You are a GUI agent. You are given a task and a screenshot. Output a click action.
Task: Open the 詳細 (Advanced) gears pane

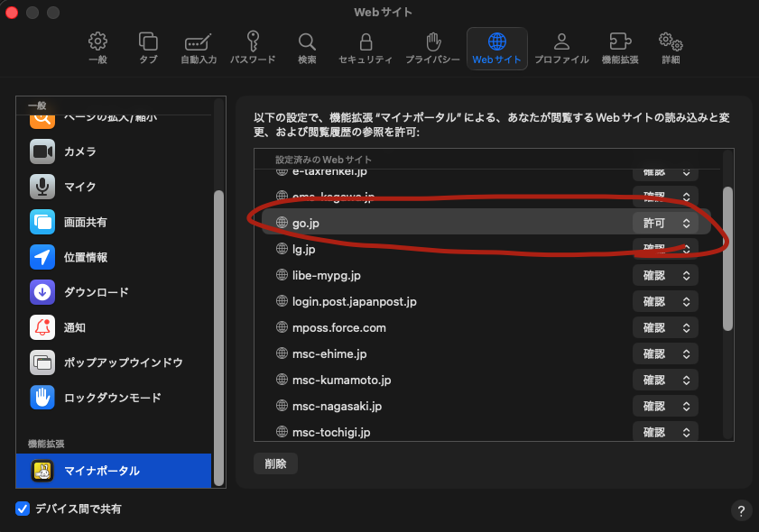click(670, 49)
